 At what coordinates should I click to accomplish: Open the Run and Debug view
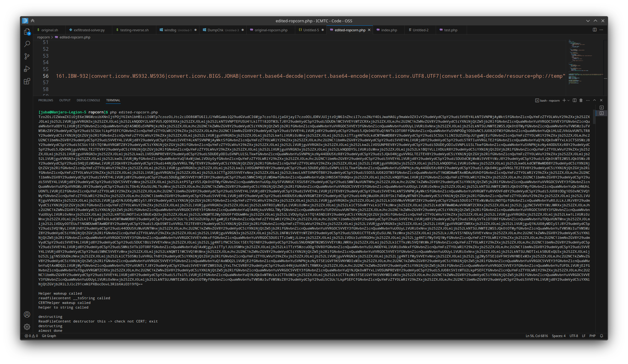(x=27, y=69)
